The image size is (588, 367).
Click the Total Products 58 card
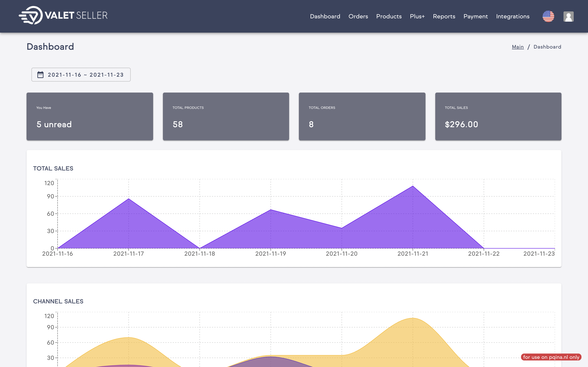pos(226,116)
